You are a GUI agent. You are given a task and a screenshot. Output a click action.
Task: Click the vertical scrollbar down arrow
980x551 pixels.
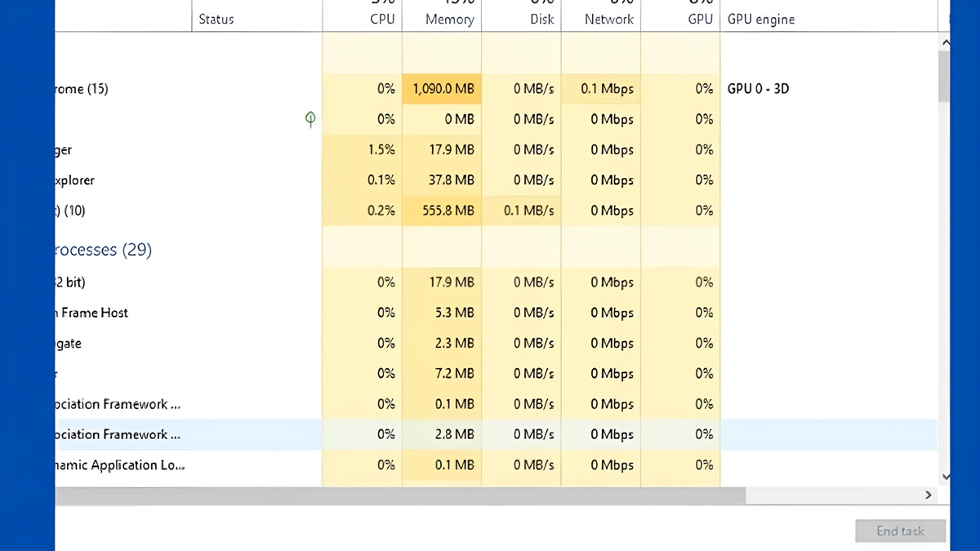[x=945, y=477]
